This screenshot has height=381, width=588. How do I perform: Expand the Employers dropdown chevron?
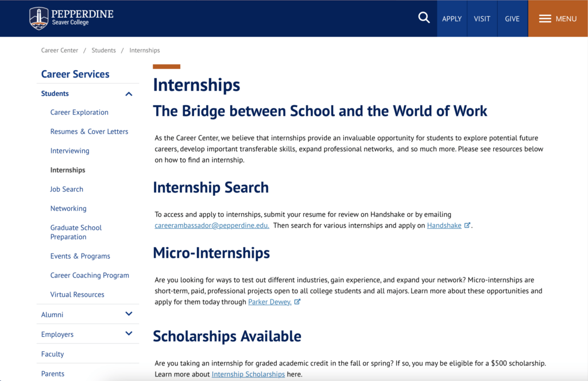click(x=129, y=334)
